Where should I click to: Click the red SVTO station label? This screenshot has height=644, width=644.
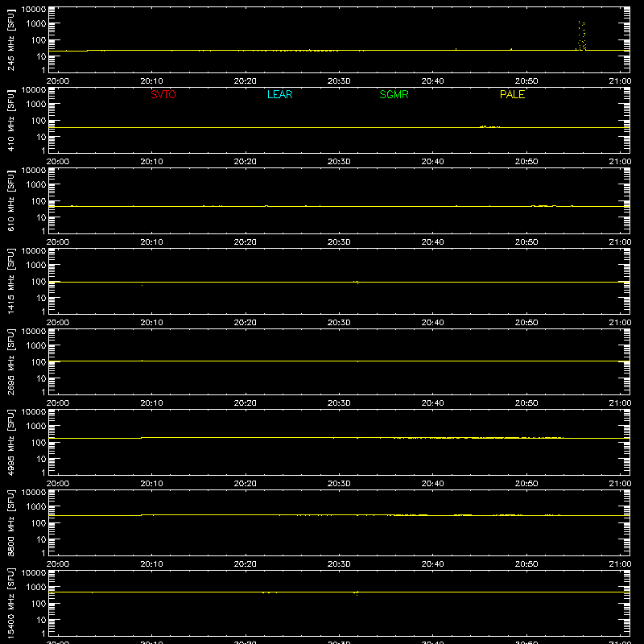point(163,94)
